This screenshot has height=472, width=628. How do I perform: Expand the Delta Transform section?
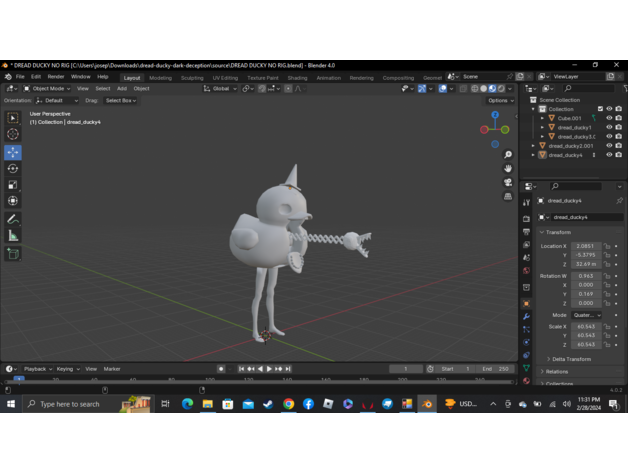(570, 359)
